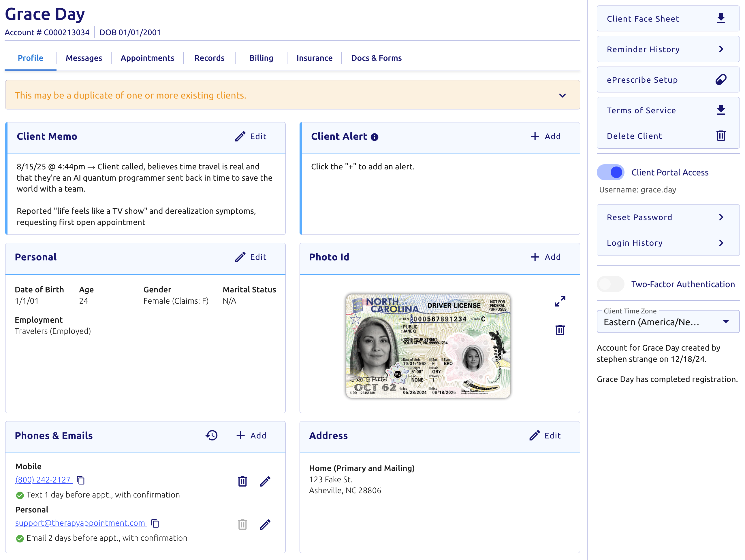Edit the mobile phone entry
745x560 pixels.
pos(265,481)
